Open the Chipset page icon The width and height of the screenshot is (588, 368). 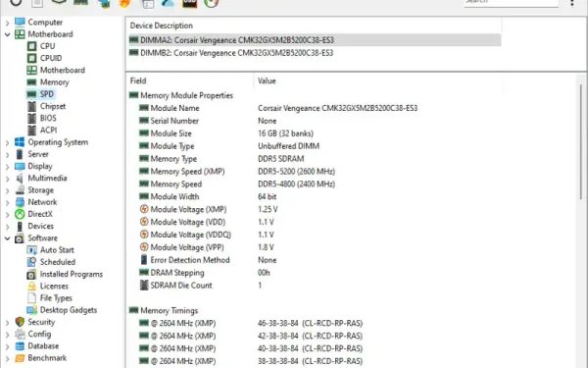point(32,106)
